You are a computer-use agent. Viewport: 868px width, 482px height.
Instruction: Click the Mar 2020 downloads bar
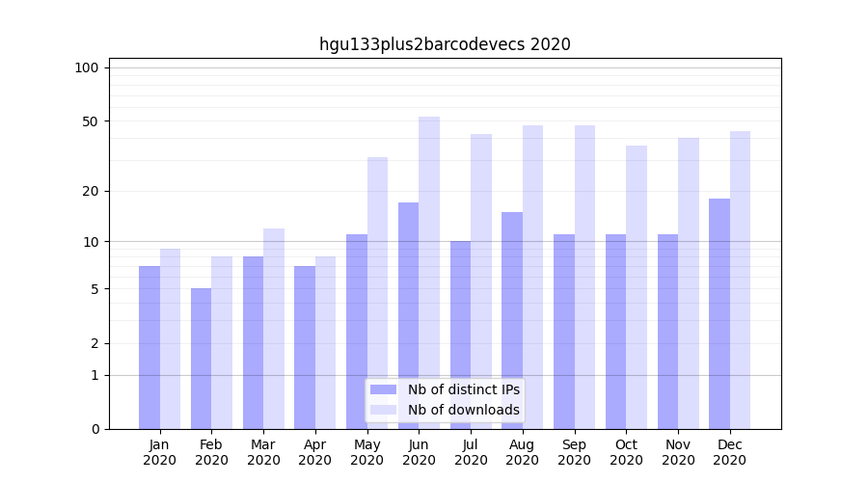[274, 328]
